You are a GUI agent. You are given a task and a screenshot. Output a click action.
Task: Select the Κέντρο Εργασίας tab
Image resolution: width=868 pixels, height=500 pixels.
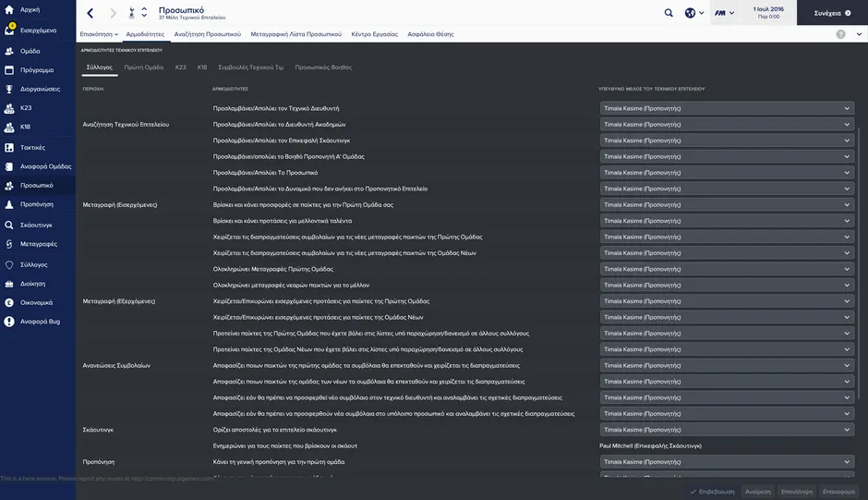point(374,34)
